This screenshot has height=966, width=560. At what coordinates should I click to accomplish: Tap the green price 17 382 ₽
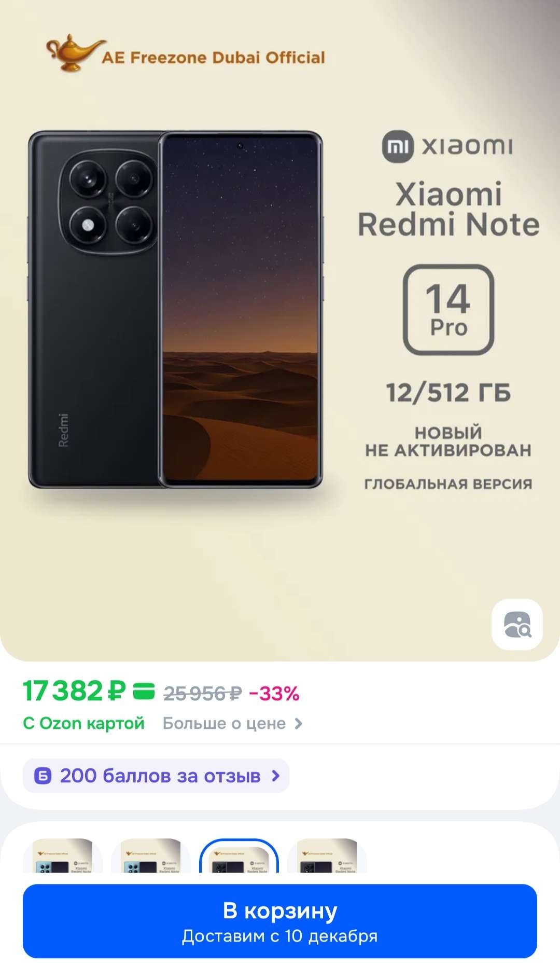(74, 691)
